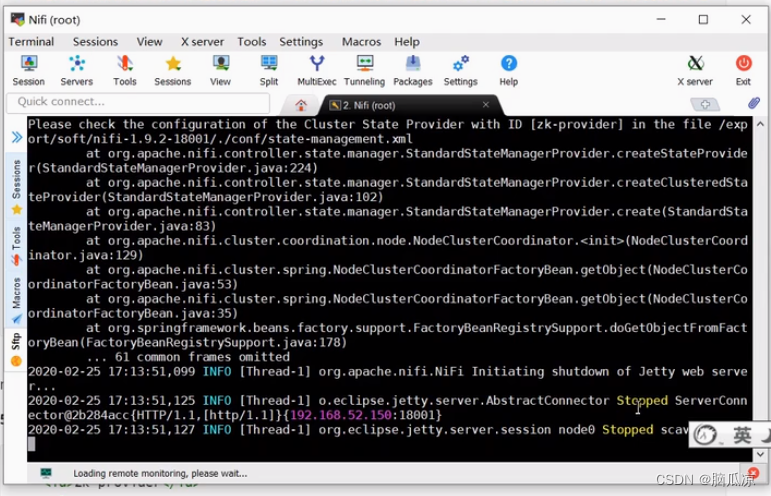Expand the sidebar with the double-arrow icon
771x496 pixels.
[x=17, y=137]
